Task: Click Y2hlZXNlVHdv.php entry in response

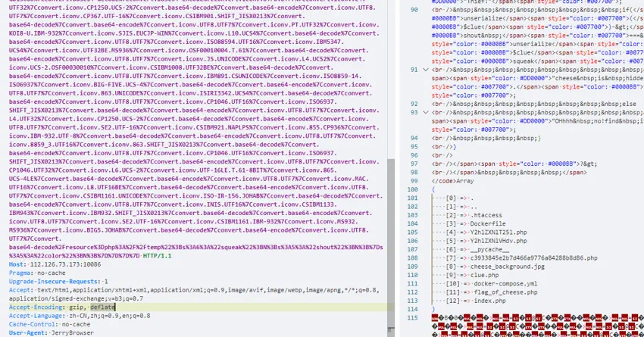Action: pos(499,241)
